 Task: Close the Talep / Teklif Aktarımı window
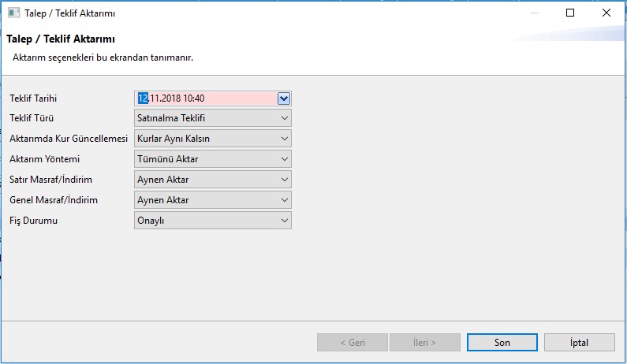606,13
